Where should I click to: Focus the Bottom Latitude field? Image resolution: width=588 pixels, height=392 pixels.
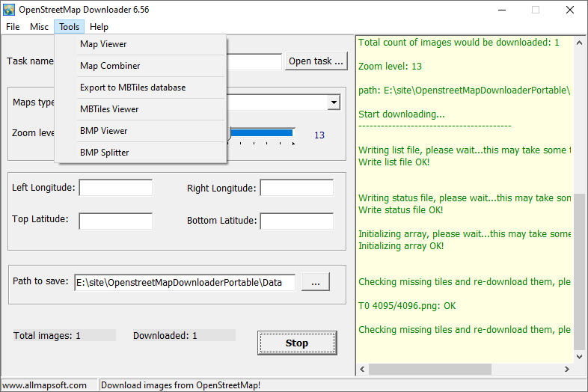pos(297,221)
